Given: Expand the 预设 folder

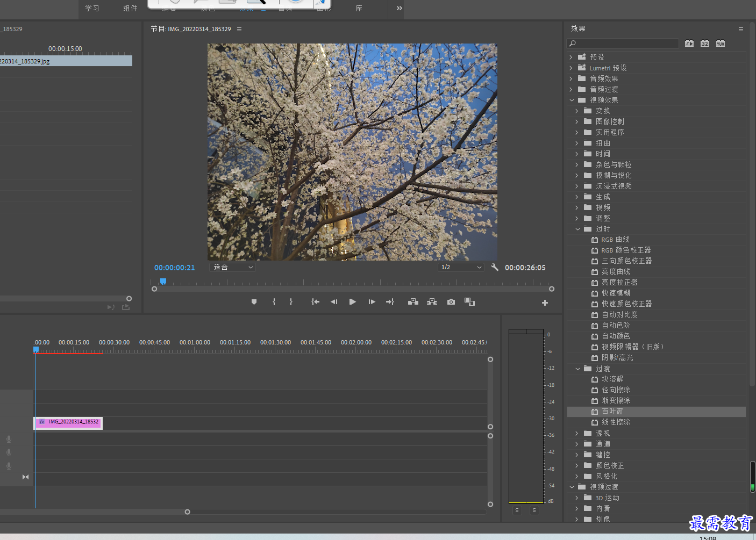Looking at the screenshot, I should (x=571, y=57).
